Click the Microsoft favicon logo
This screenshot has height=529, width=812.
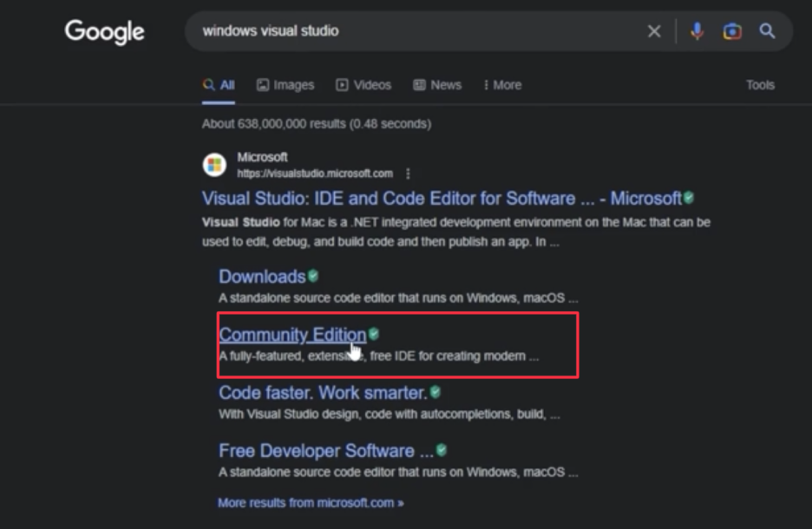(214, 165)
